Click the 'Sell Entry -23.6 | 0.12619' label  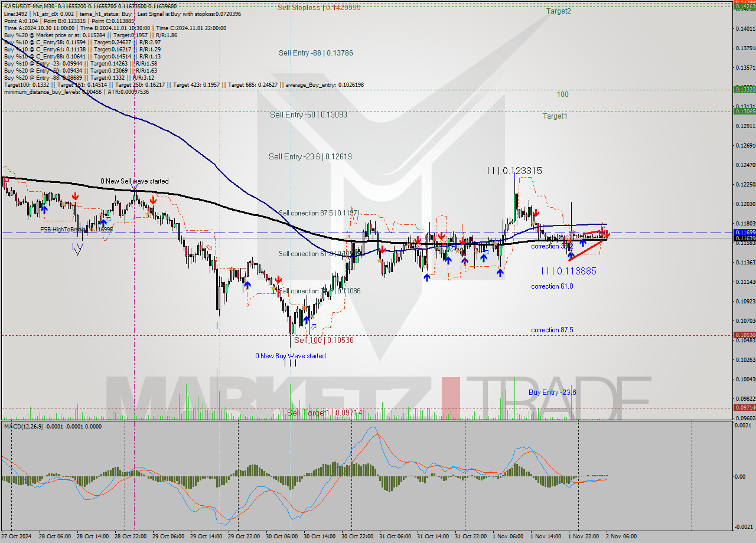pos(311,156)
